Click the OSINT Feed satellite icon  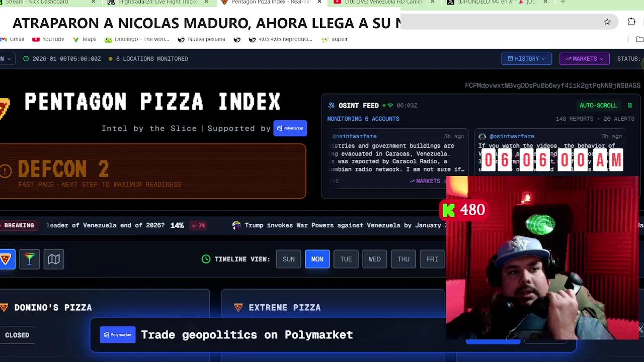[331, 106]
